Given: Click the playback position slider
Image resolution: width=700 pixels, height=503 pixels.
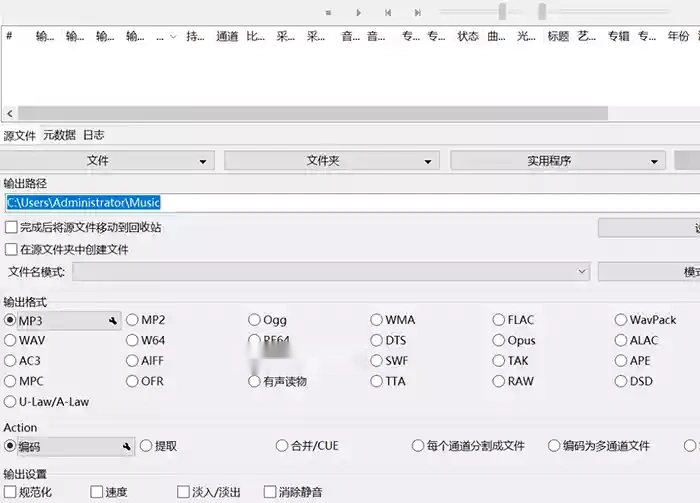Looking at the screenshot, I should (x=470, y=12).
